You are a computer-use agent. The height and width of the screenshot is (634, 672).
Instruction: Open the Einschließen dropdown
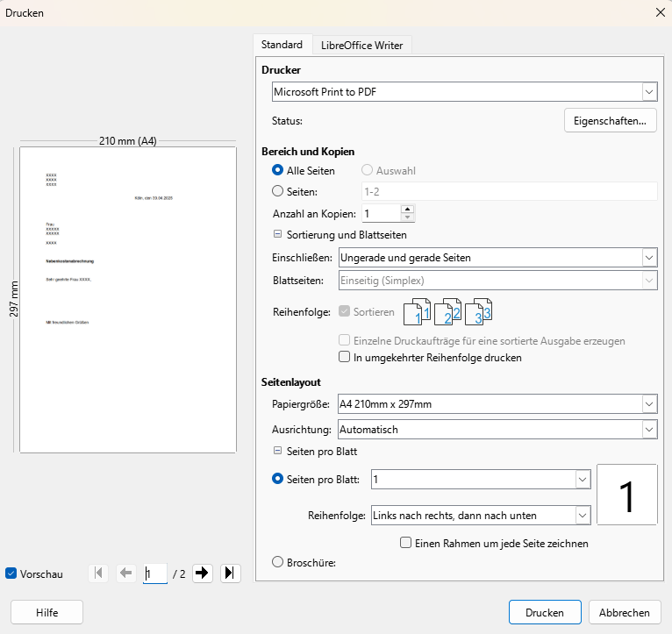(x=498, y=258)
